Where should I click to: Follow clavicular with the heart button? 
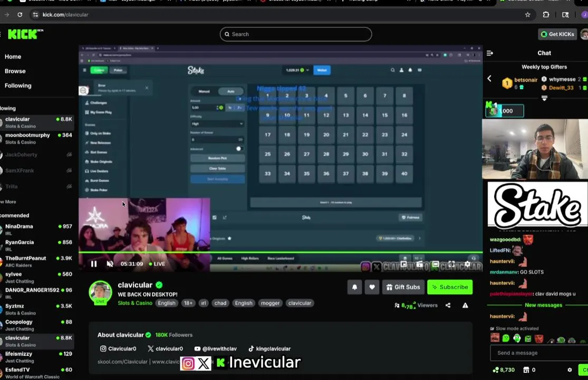click(x=372, y=287)
